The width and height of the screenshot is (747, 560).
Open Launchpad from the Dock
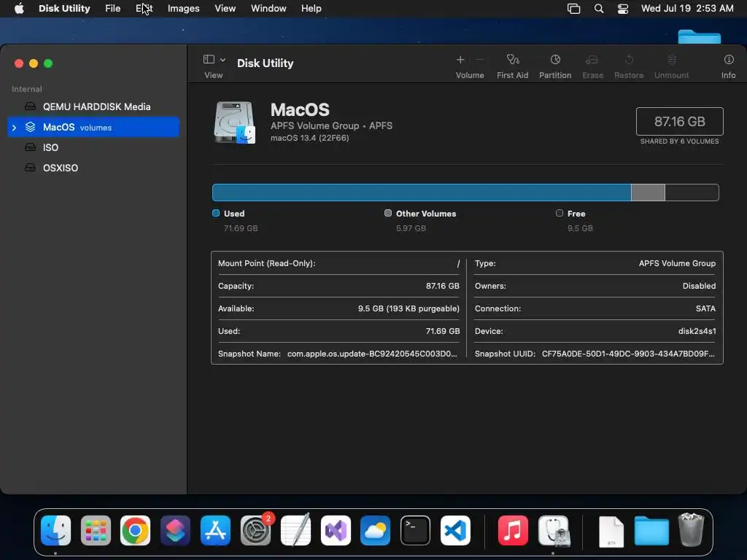pyautogui.click(x=96, y=531)
